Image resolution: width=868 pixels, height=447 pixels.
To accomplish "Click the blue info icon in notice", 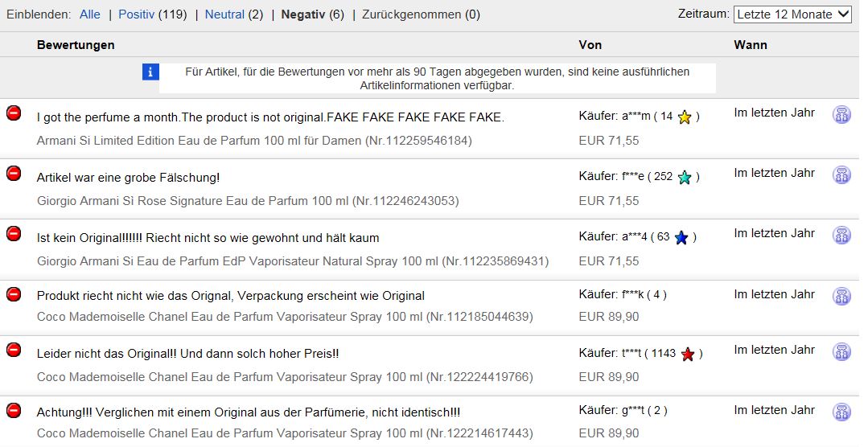I will [150, 72].
